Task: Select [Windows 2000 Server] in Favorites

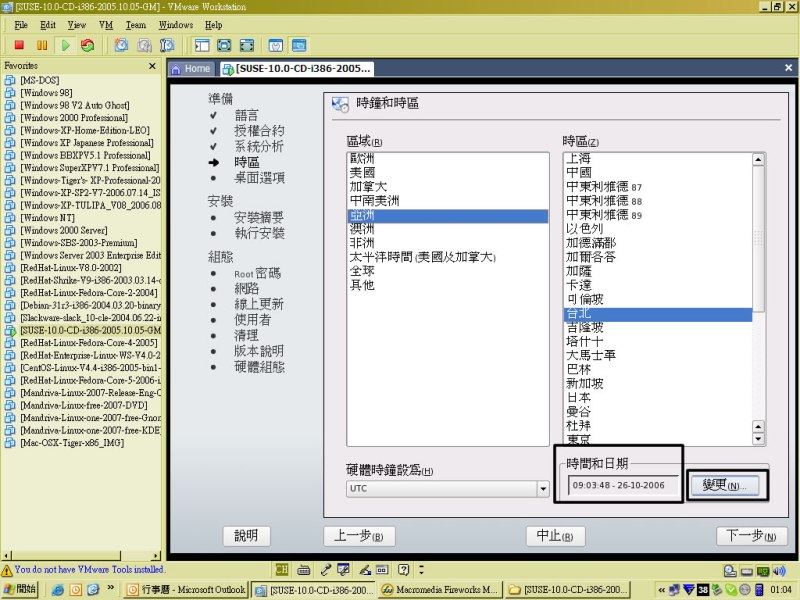Action: coord(64,231)
